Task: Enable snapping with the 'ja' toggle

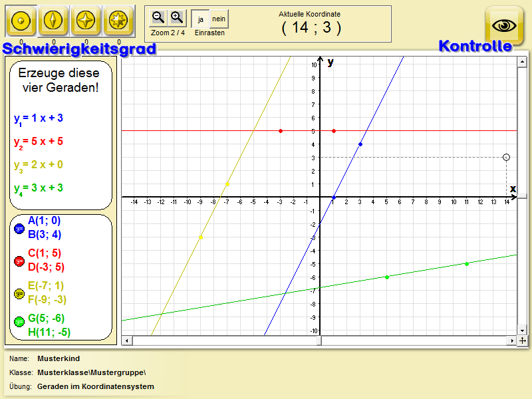Action: pos(200,19)
